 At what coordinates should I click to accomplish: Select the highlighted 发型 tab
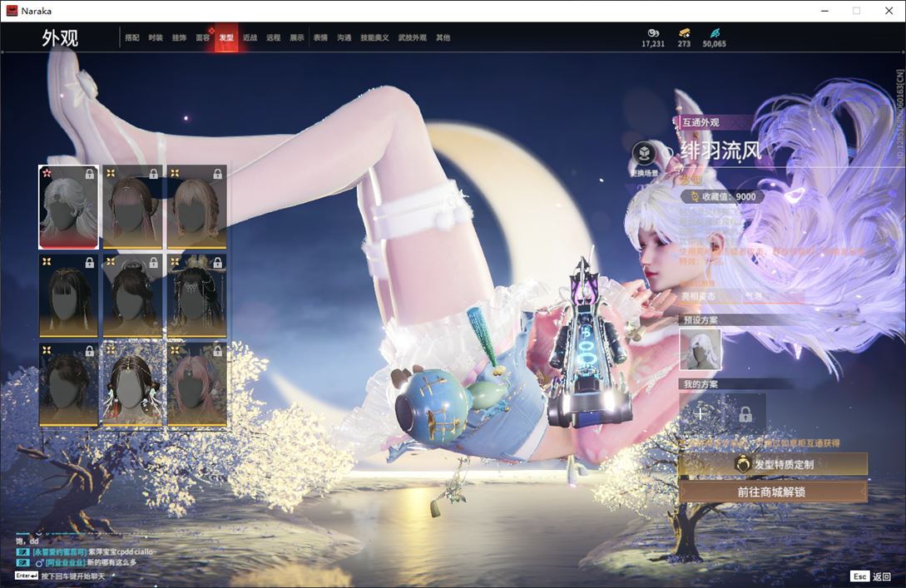pos(226,37)
